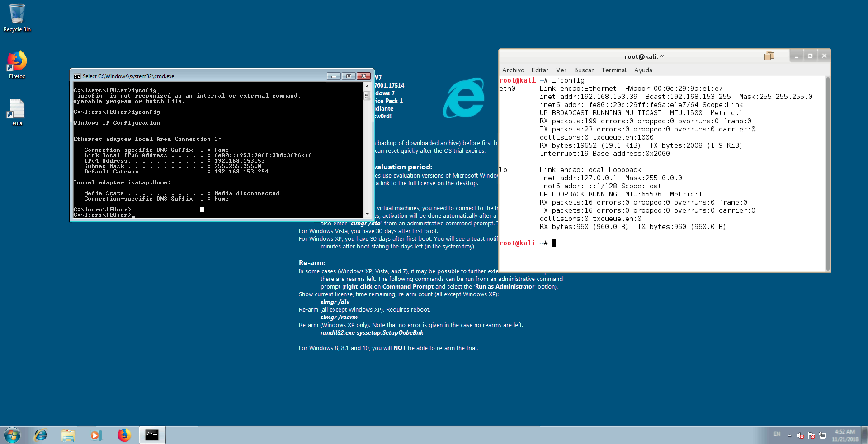The height and width of the screenshot is (444, 868).
Task: Open Windows Explorer from the taskbar
Action: (68, 435)
